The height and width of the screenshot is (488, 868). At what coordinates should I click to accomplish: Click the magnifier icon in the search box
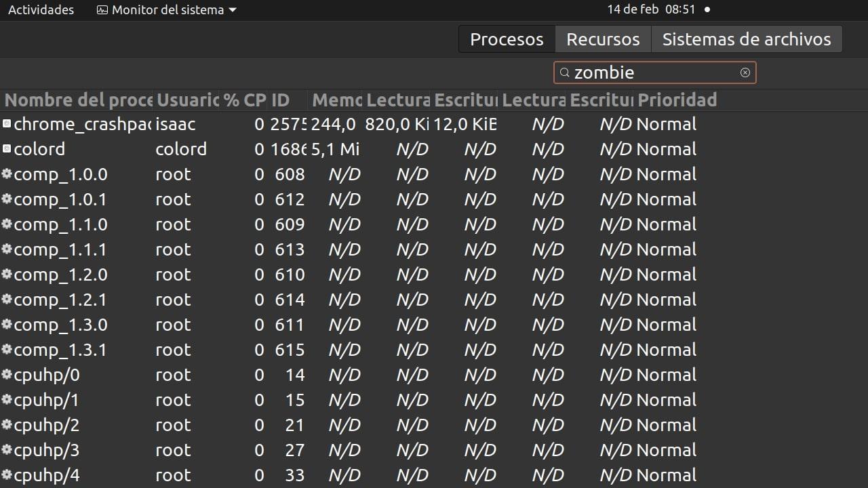(564, 73)
